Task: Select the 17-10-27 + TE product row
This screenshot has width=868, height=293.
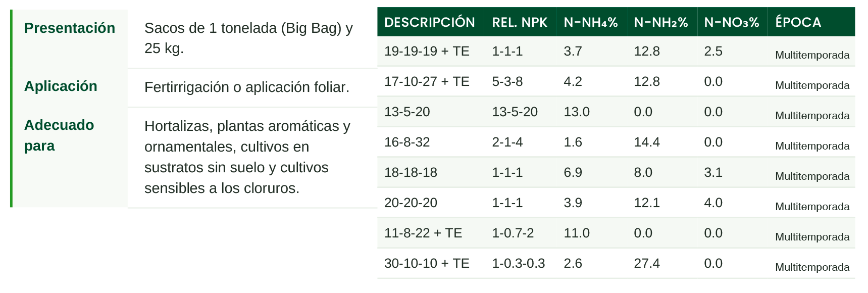Action: coord(616,81)
